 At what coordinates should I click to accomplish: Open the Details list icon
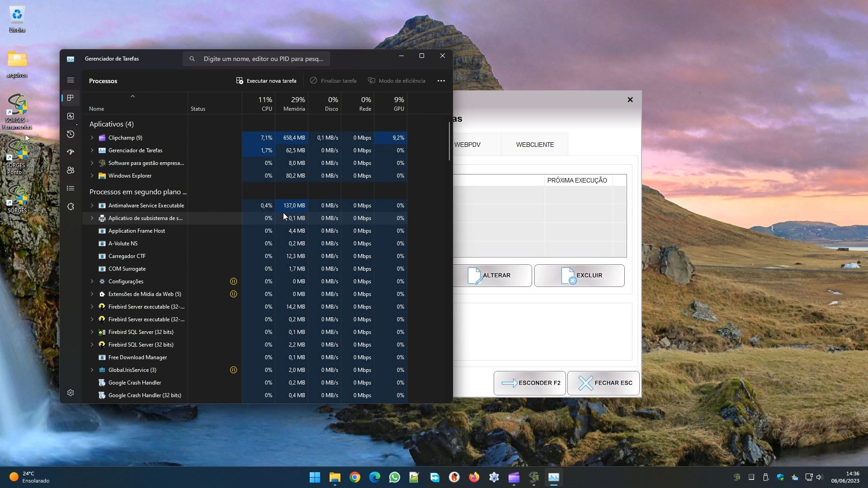tap(71, 188)
